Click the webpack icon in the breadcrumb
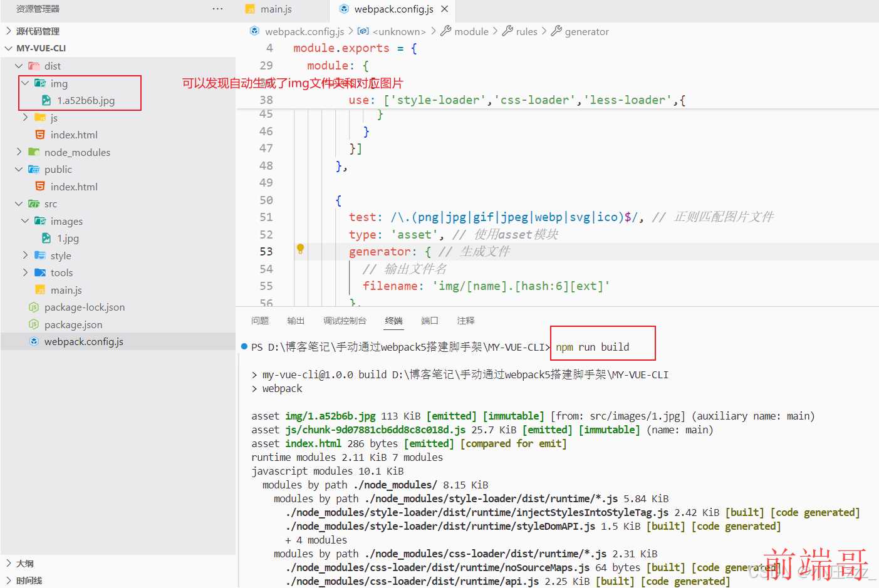The image size is (879, 588). pyautogui.click(x=254, y=31)
